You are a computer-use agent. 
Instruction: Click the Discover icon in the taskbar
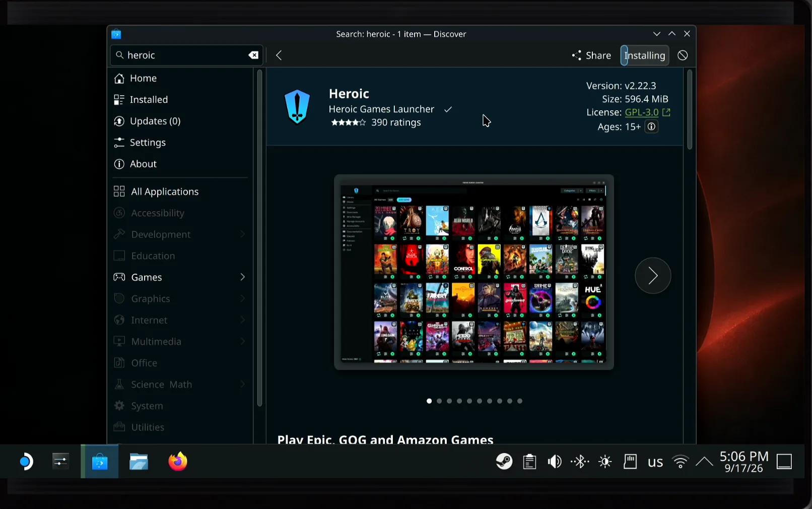coord(100,462)
